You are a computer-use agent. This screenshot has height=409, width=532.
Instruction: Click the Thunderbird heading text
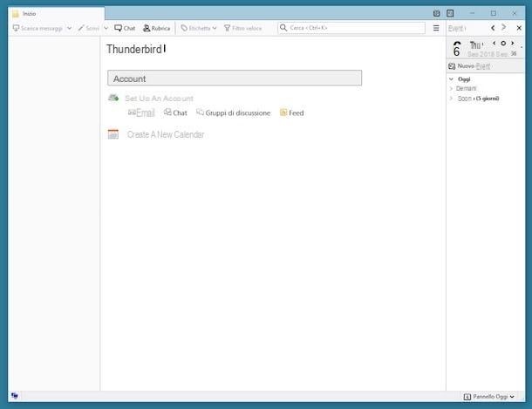(134, 49)
